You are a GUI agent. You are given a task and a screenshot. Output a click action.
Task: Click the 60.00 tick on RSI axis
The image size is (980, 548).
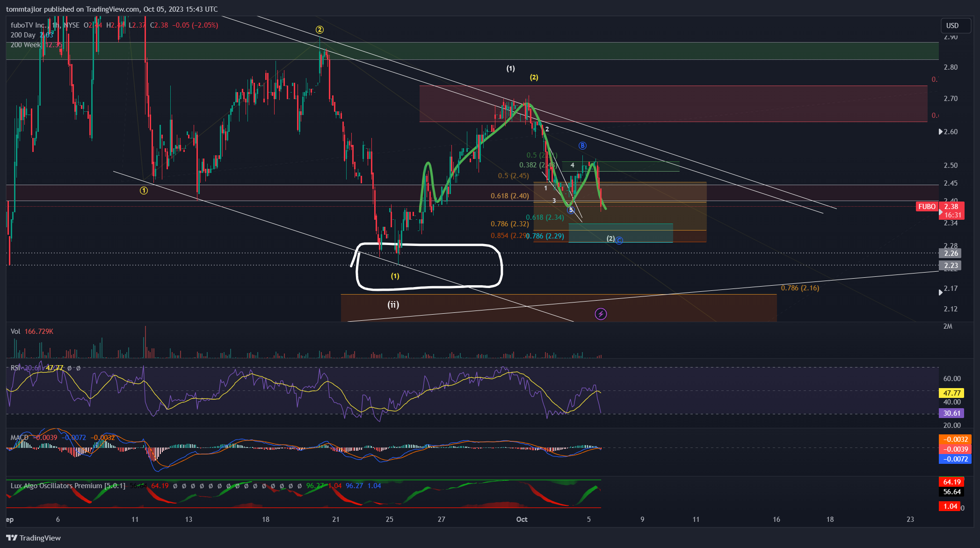click(x=952, y=379)
